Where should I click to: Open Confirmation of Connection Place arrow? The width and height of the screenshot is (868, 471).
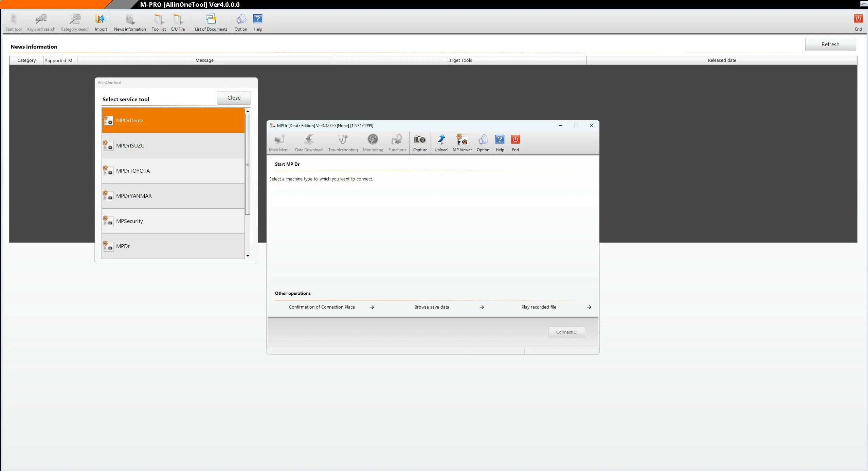[x=372, y=307]
